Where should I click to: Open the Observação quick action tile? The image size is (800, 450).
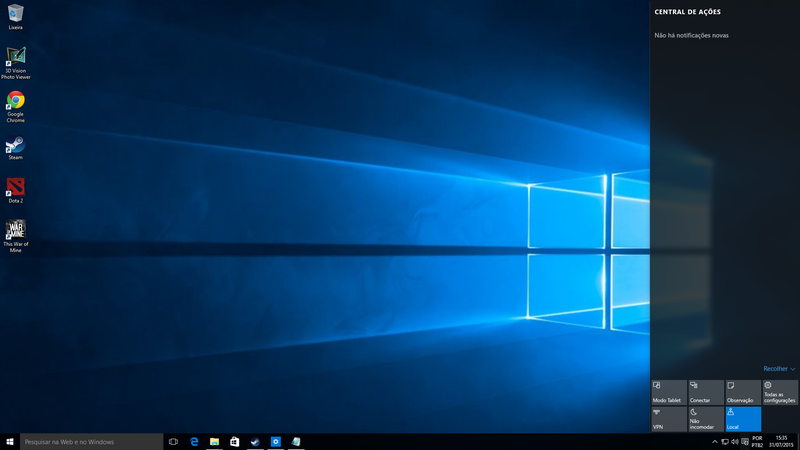pyautogui.click(x=743, y=392)
